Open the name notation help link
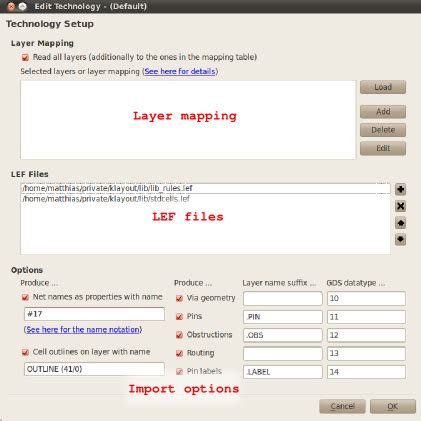This screenshot has width=421, height=421. point(83,330)
